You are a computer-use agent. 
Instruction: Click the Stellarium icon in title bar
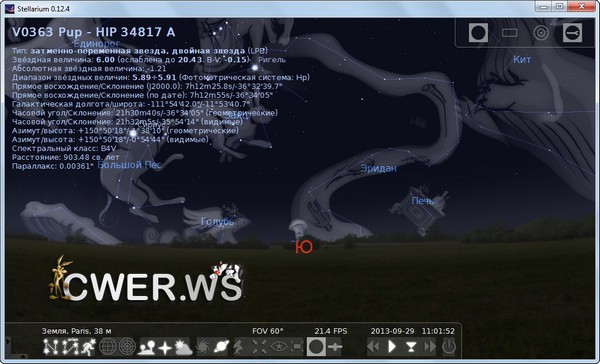11,8
